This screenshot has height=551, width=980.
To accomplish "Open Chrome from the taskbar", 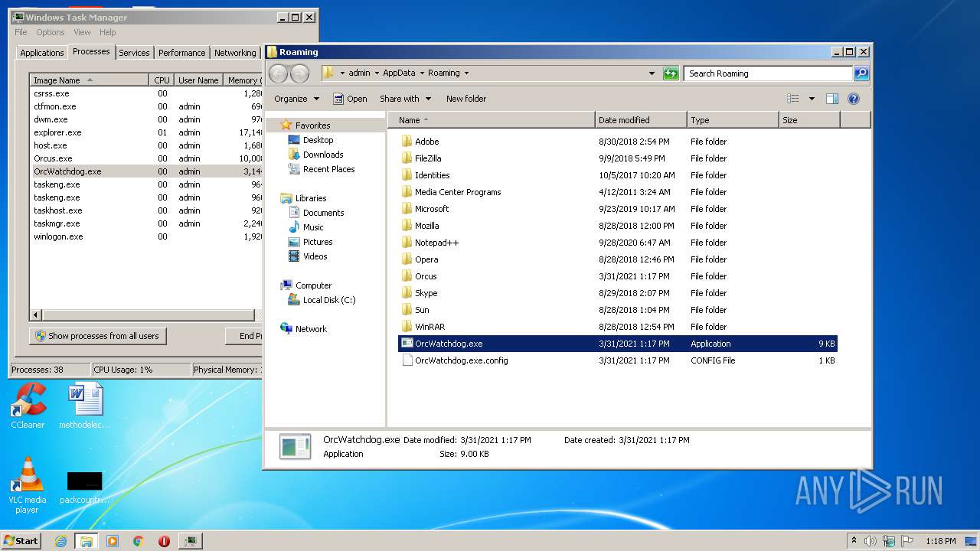I will click(138, 541).
